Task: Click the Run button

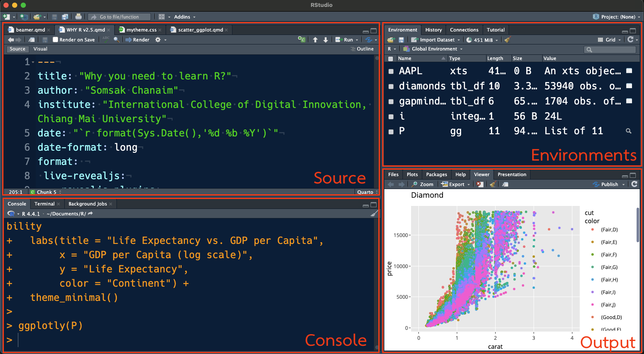Action: [x=344, y=40]
